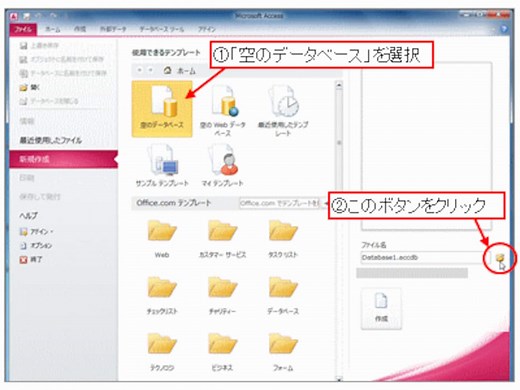The width and height of the screenshot is (520, 390).
Task: Click the 作成 create button
Action: pyautogui.click(x=381, y=309)
